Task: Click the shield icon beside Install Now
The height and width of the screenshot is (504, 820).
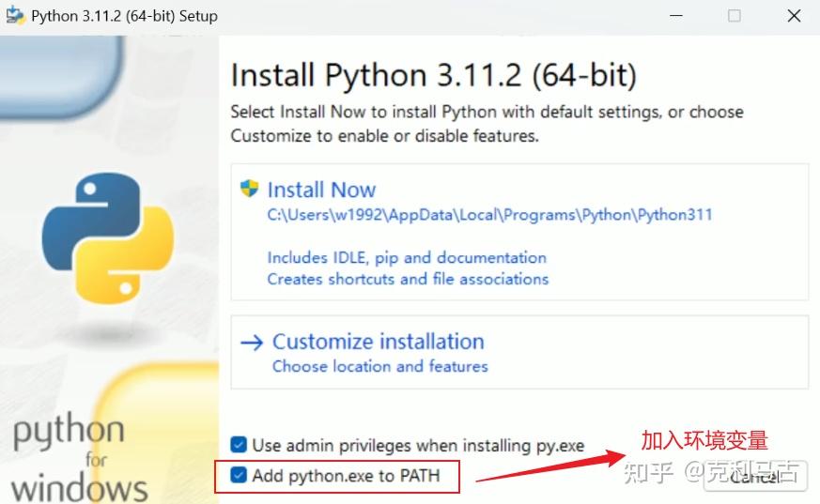Action: pyautogui.click(x=249, y=189)
